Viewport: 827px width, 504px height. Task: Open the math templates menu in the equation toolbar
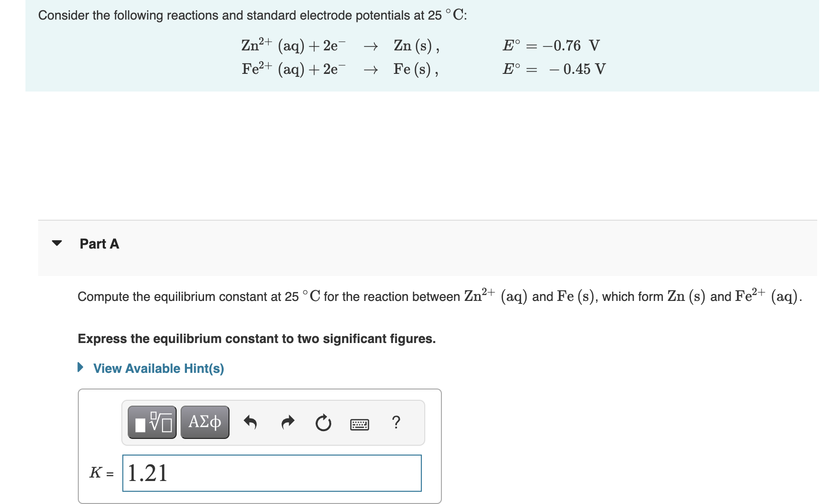[152, 422]
